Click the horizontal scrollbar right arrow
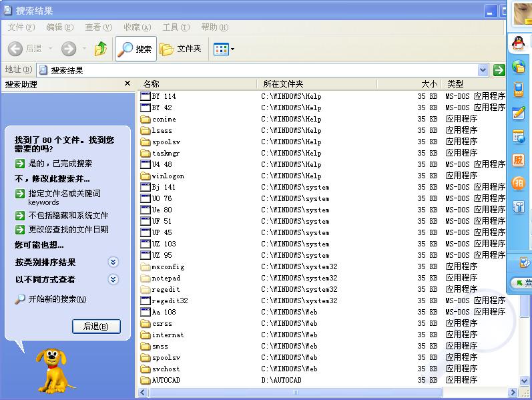Screen dimensions: 532x400 click(512, 393)
